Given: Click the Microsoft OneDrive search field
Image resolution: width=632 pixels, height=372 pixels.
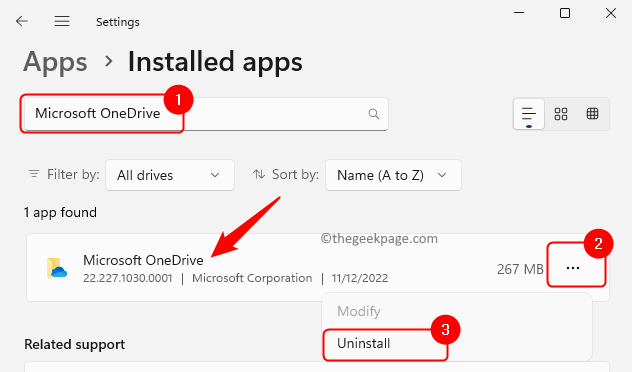Looking at the screenshot, I should 206,114.
